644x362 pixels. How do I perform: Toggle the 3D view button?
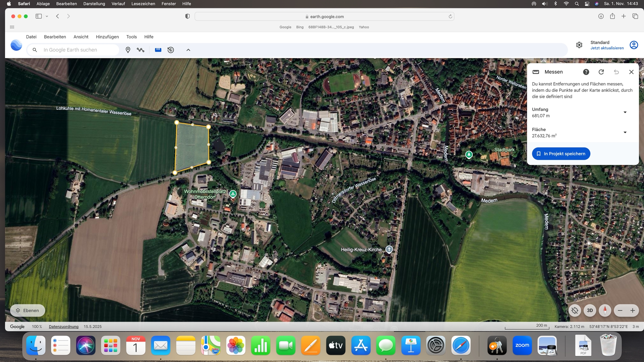pyautogui.click(x=590, y=310)
